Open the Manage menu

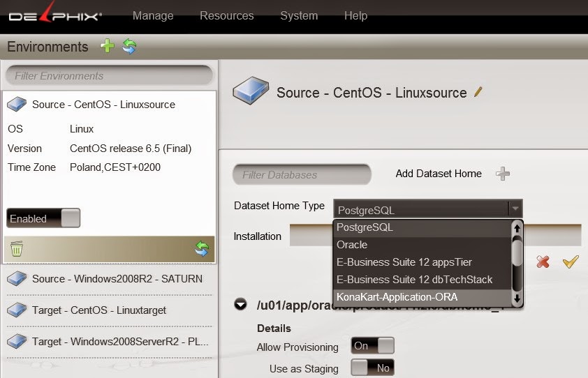pyautogui.click(x=153, y=16)
